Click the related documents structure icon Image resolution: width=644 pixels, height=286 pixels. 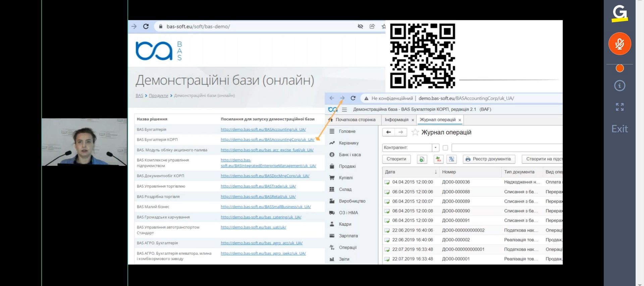click(x=451, y=159)
